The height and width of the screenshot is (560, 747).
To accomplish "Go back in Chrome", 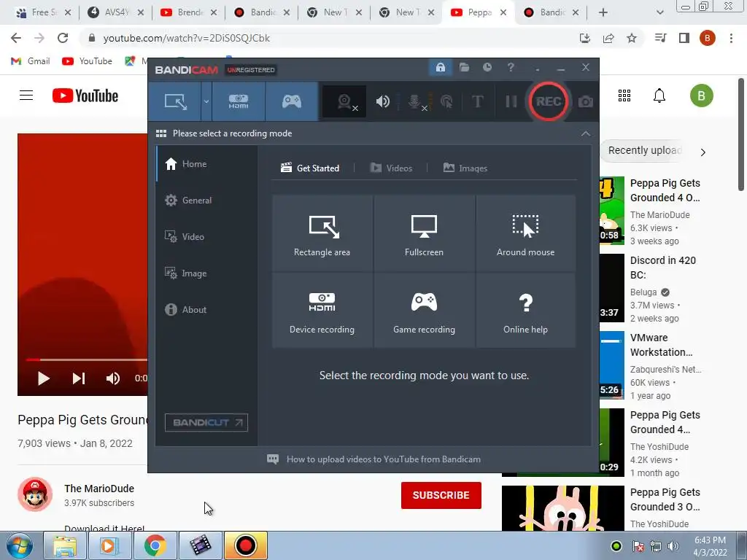I will 16,38.
